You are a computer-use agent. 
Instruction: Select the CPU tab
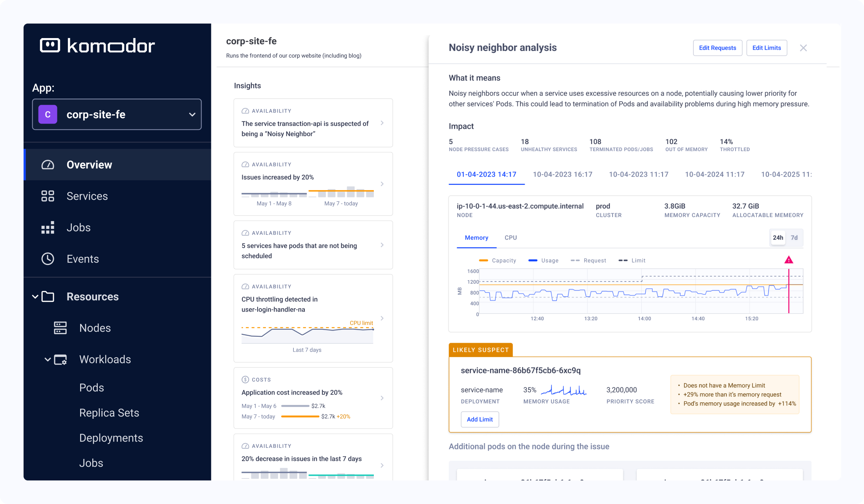tap(511, 238)
